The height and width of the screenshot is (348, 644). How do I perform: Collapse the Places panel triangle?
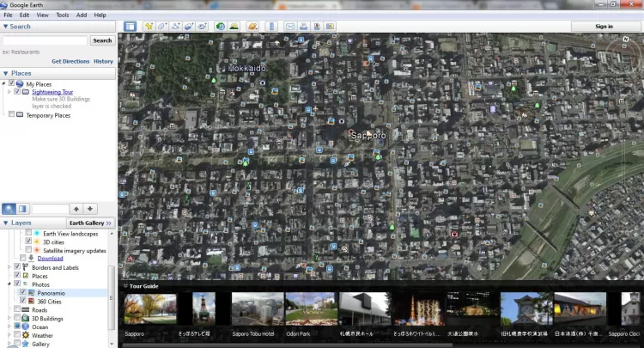5,73
